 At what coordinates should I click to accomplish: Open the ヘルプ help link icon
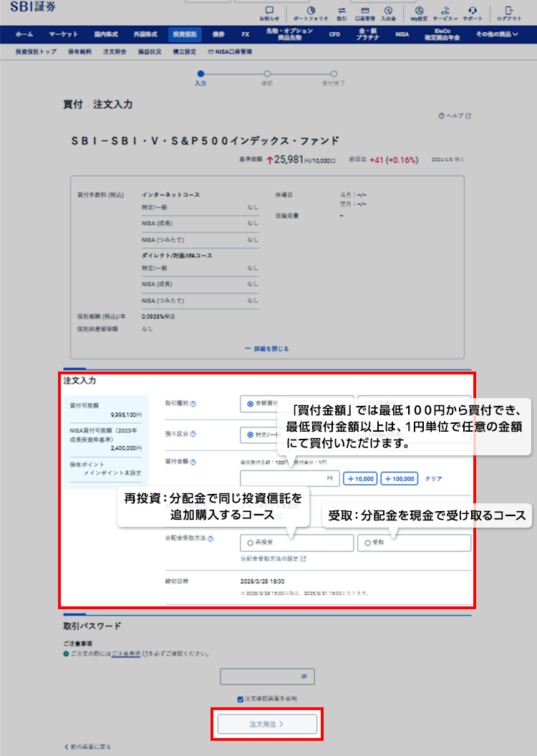[x=455, y=116]
